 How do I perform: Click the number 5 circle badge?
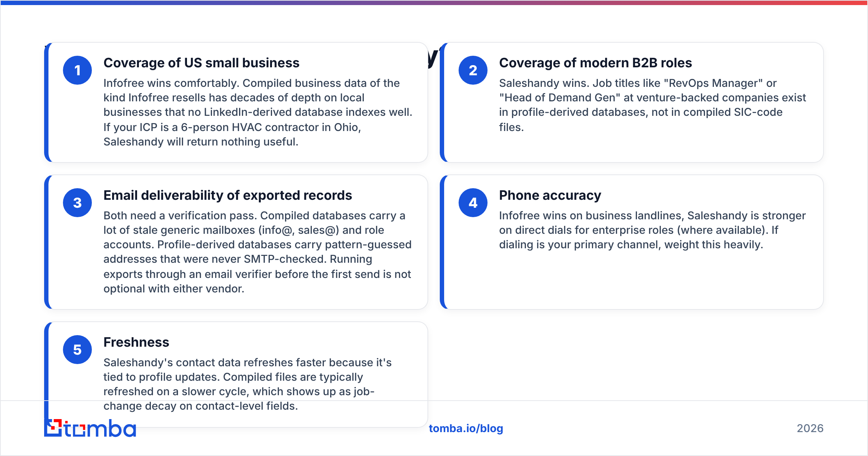[x=77, y=350]
